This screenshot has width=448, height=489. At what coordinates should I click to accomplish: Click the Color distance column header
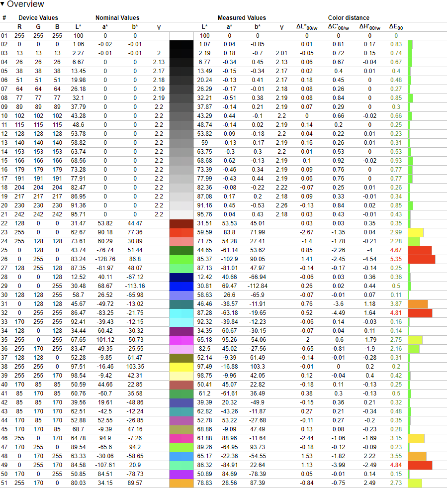[349, 18]
